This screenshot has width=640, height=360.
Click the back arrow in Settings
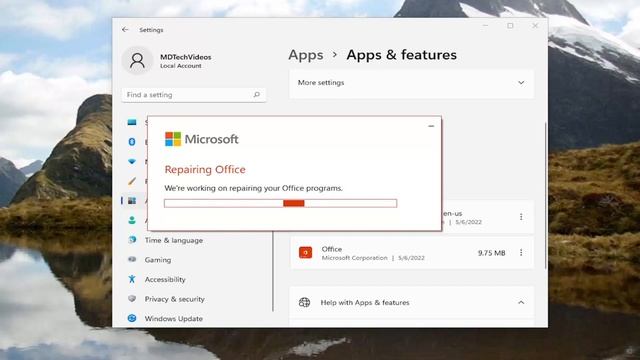125,29
